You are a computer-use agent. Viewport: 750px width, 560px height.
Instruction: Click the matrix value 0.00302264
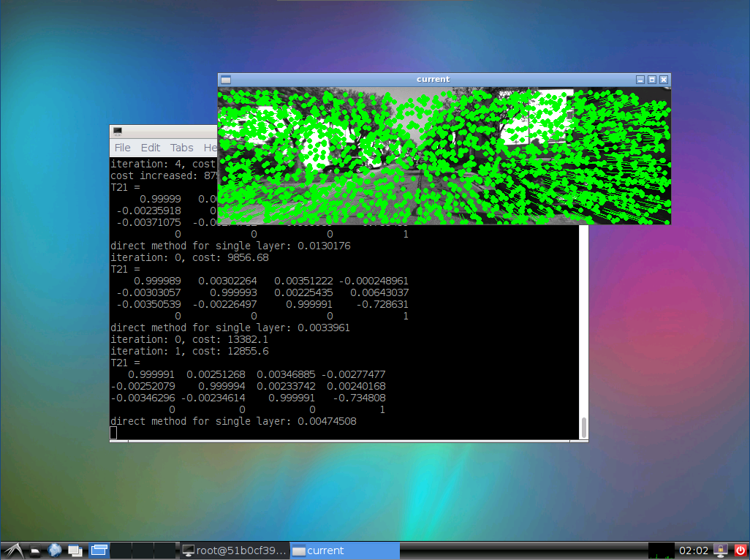227,281
